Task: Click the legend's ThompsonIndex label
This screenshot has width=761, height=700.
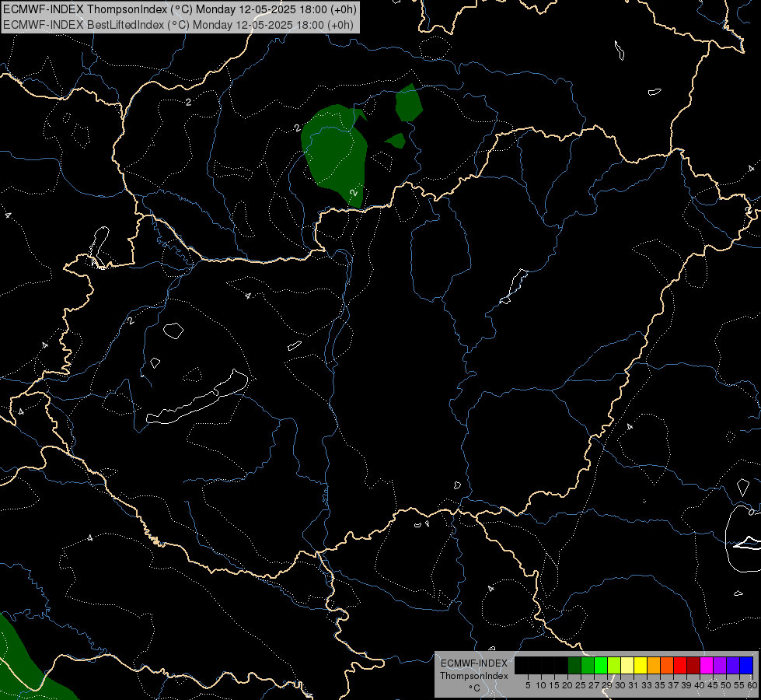Action: [473, 676]
